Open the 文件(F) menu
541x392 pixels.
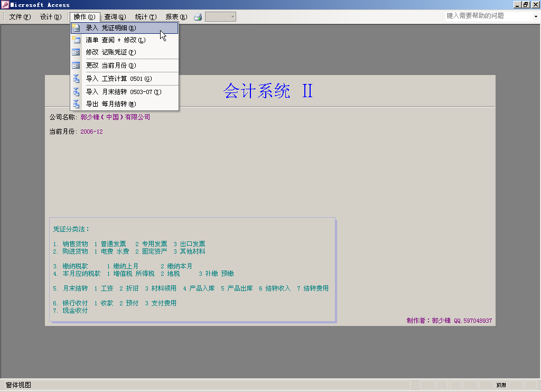coord(20,17)
